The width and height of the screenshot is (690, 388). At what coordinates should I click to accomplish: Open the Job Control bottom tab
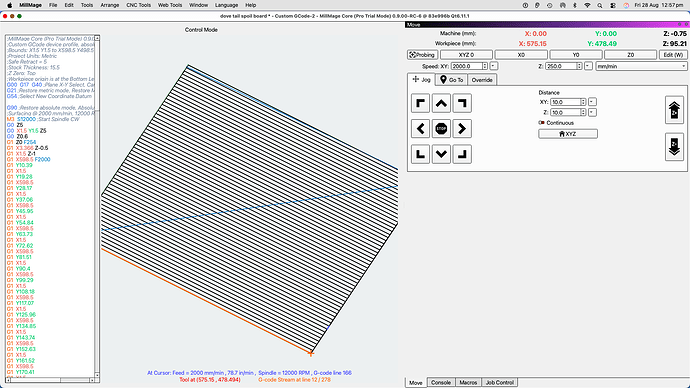499,383
